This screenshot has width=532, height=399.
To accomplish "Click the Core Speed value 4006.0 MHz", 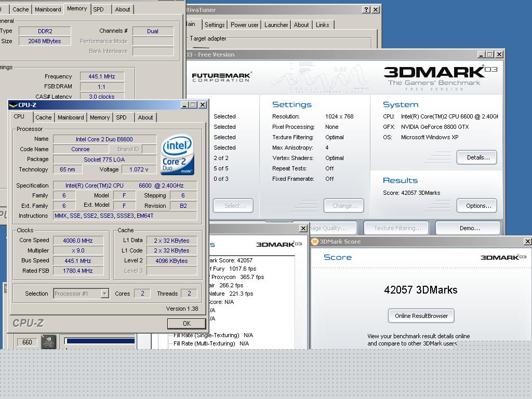I will pyautogui.click(x=78, y=241).
